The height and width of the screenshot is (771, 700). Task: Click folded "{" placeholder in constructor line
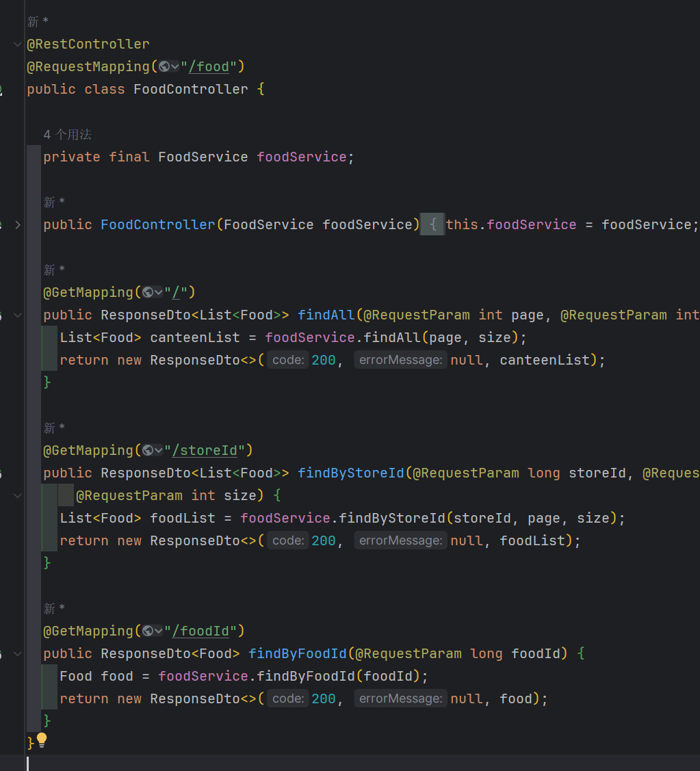coord(432,224)
